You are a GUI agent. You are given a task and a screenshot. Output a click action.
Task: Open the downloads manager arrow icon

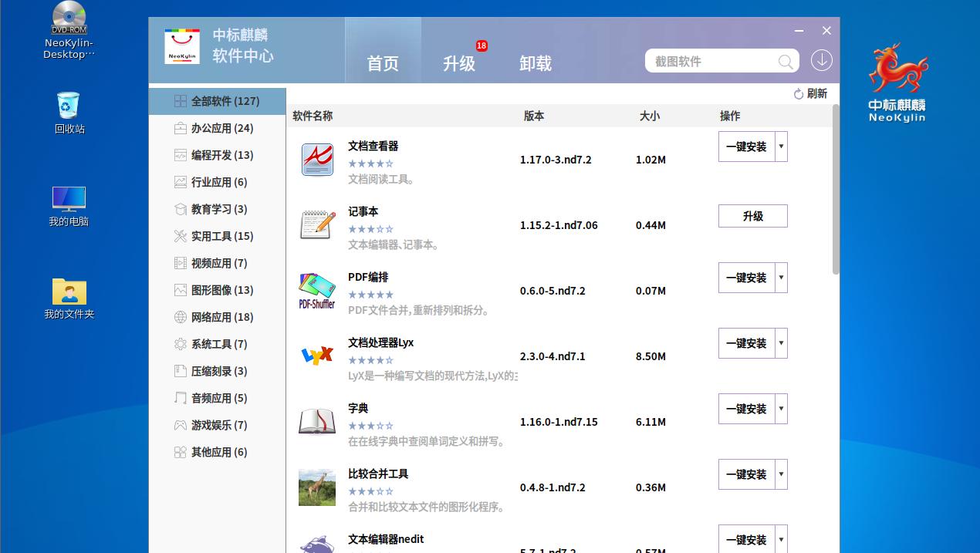pos(822,60)
